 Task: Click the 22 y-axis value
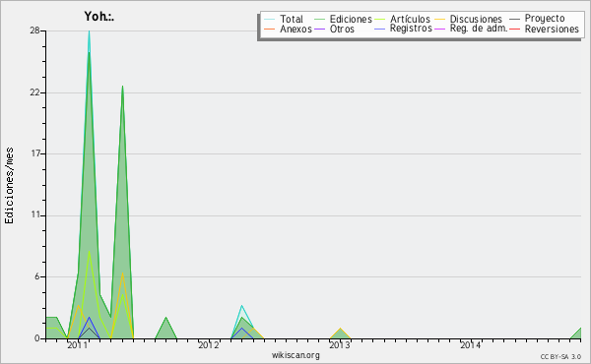pos(34,92)
